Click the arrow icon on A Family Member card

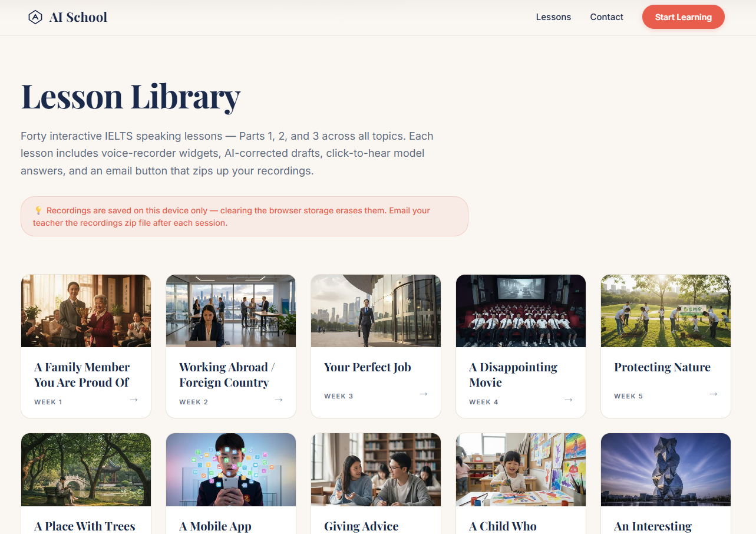click(x=134, y=400)
